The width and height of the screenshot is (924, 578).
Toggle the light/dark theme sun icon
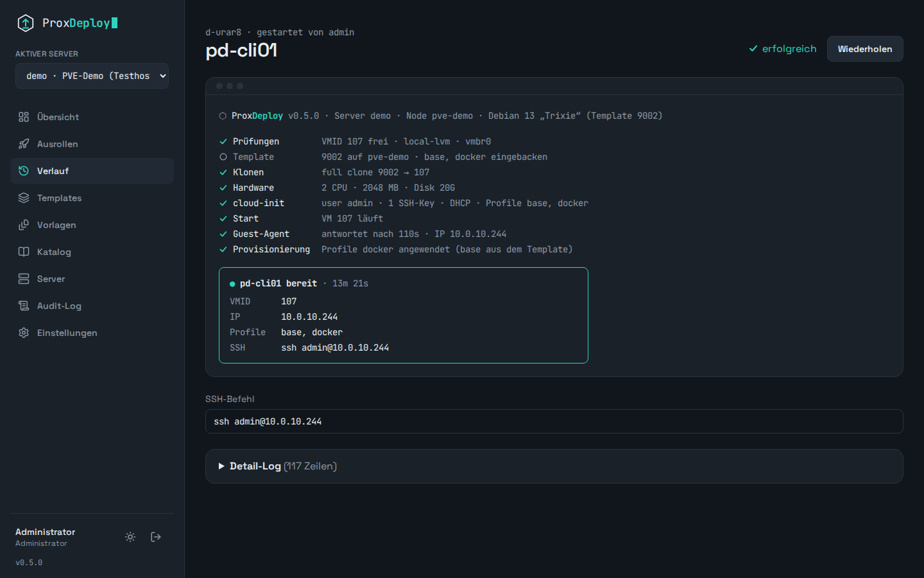[x=130, y=537]
